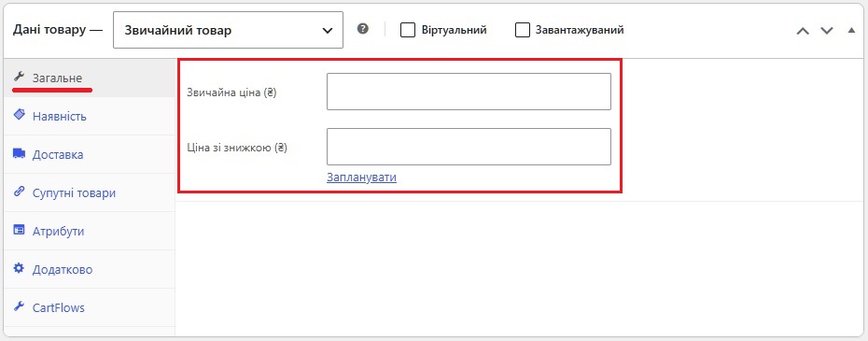
Task: Open the CartFlows tab
Action: pos(89,307)
